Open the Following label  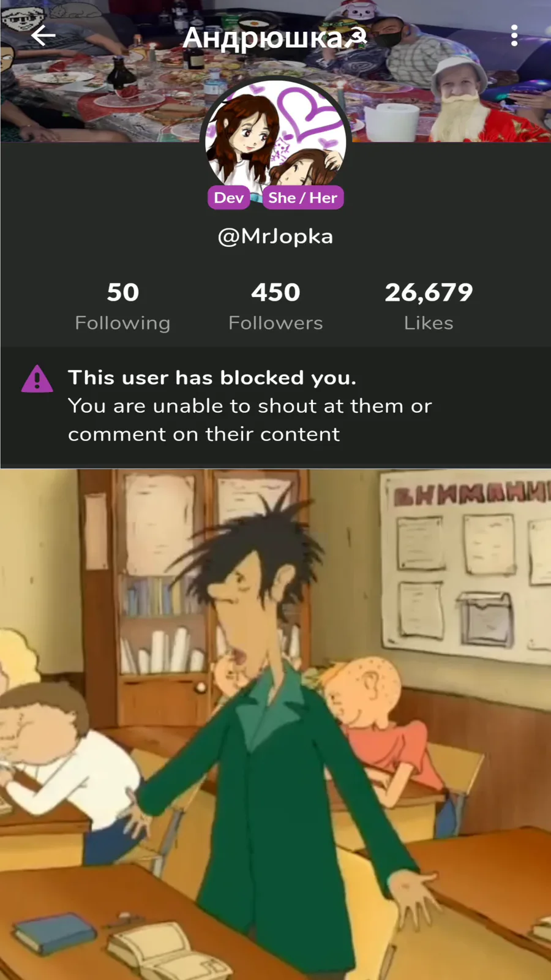pyautogui.click(x=123, y=323)
